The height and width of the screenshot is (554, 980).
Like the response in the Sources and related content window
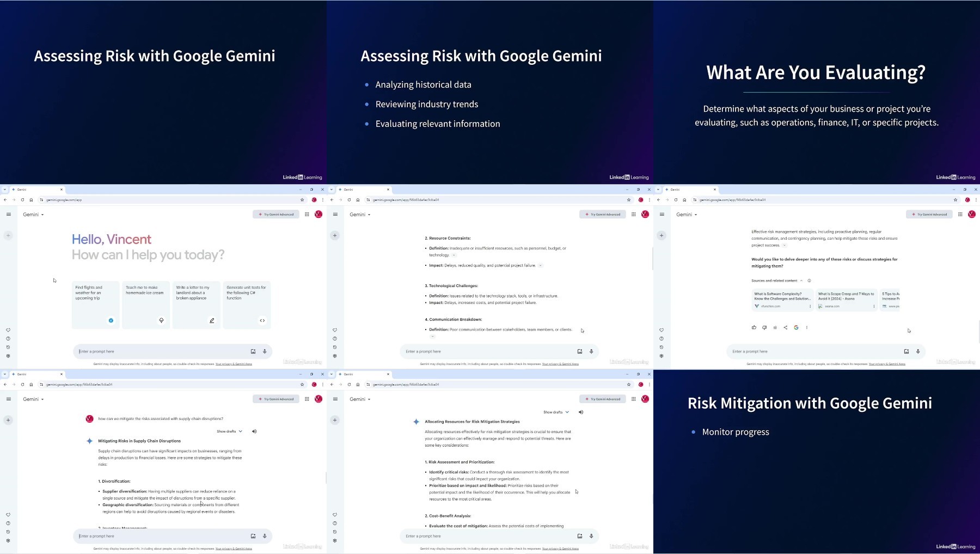[754, 327]
